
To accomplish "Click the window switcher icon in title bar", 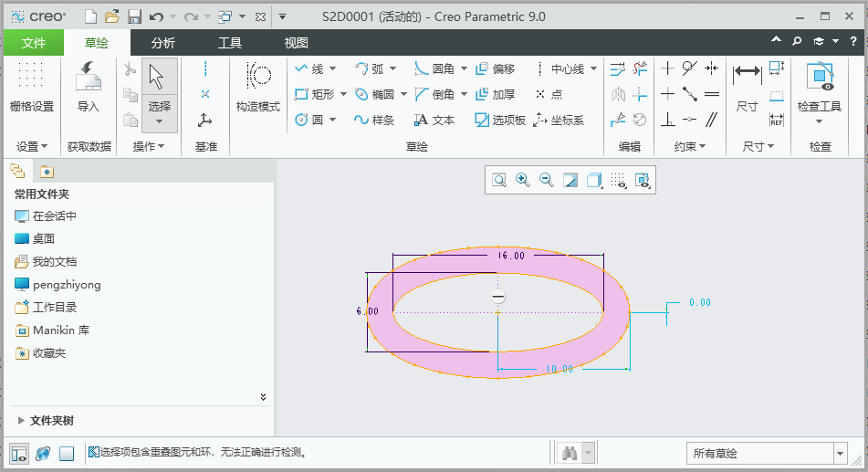I will coord(225,16).
